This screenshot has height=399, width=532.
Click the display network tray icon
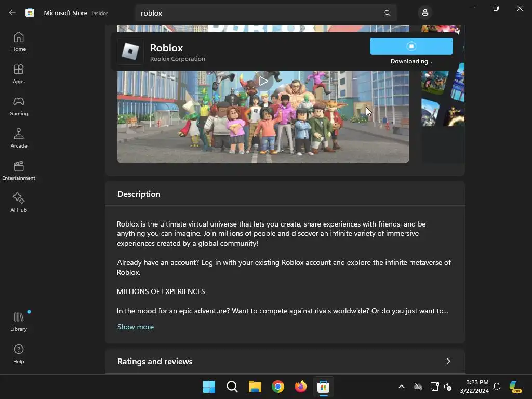[434, 387]
